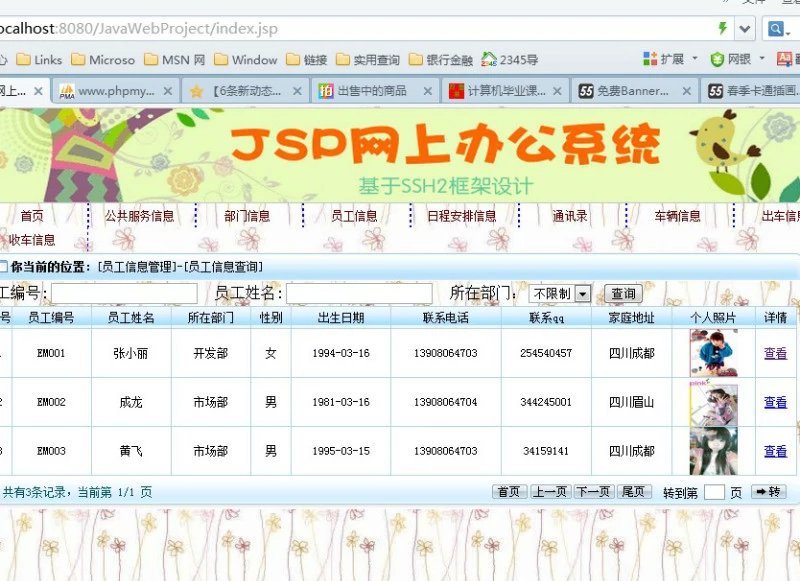Open the Microso bookmark folder

click(103, 60)
